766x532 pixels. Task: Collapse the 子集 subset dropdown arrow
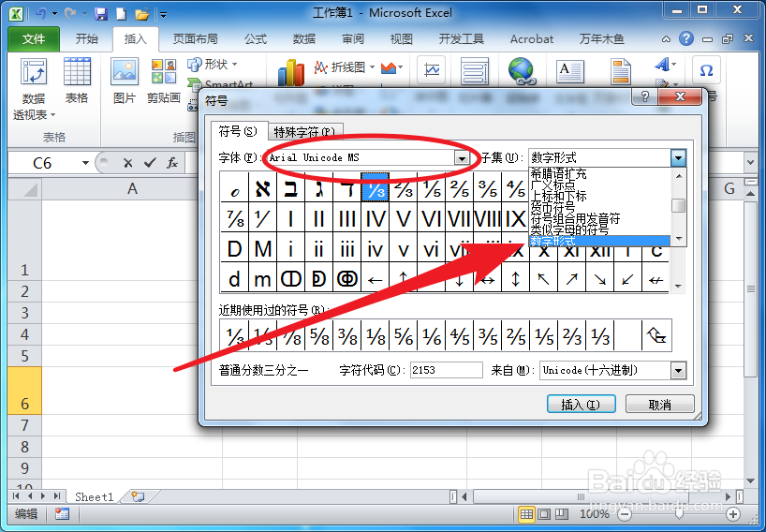(678, 157)
